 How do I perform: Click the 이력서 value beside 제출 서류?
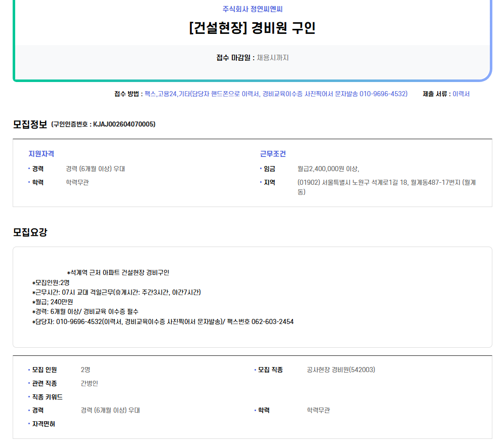pos(461,94)
